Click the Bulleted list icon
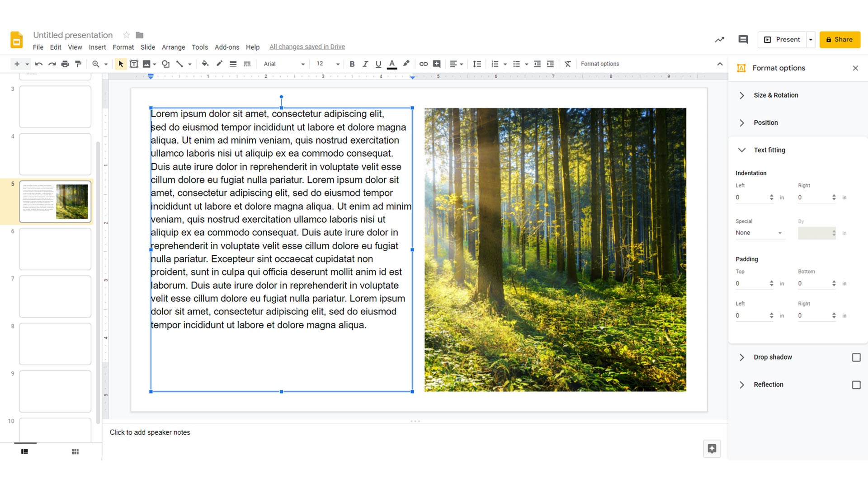Screen dimensions: 868x488 click(515, 64)
